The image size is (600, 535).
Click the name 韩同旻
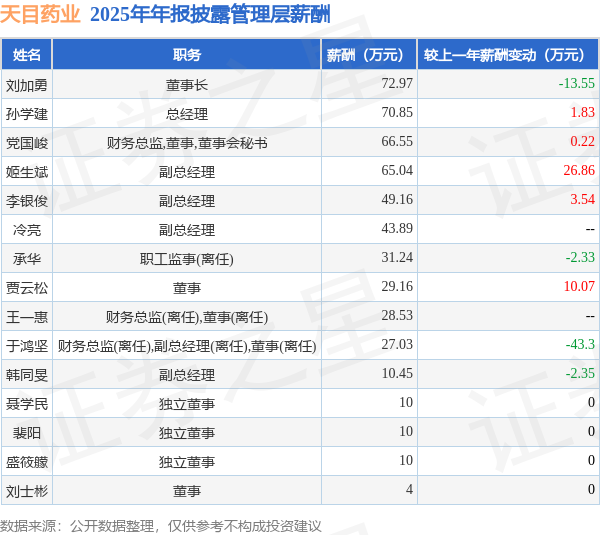[27, 375]
